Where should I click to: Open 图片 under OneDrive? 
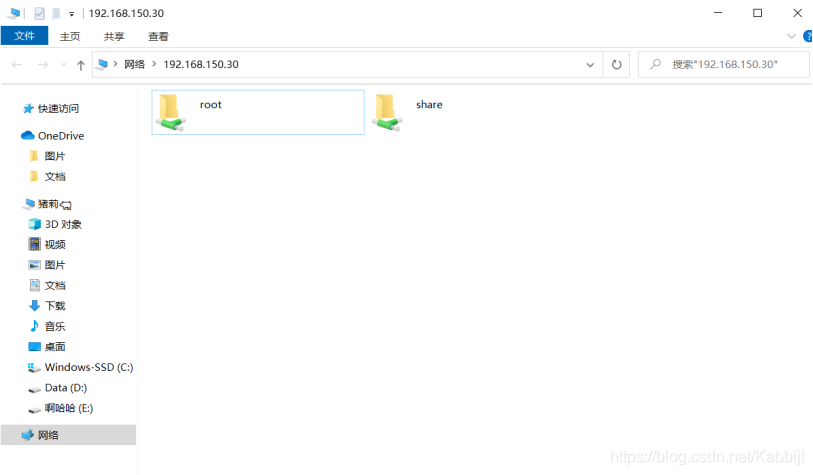coord(54,156)
